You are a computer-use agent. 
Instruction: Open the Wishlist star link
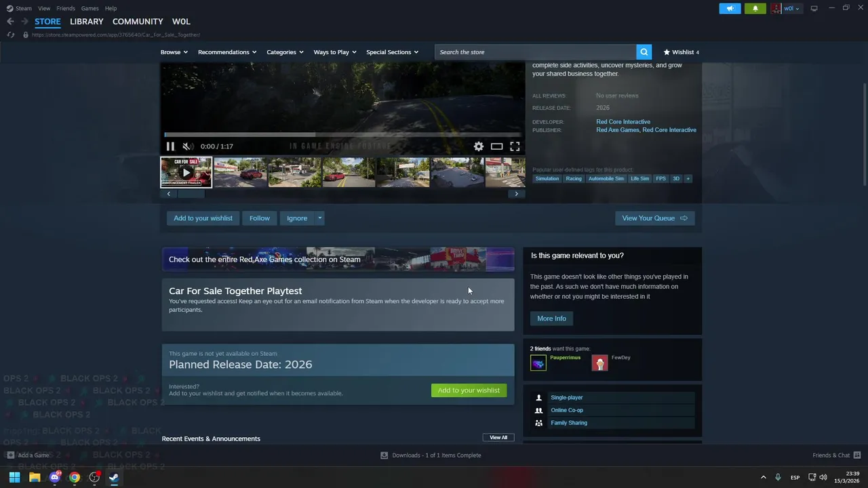(681, 52)
